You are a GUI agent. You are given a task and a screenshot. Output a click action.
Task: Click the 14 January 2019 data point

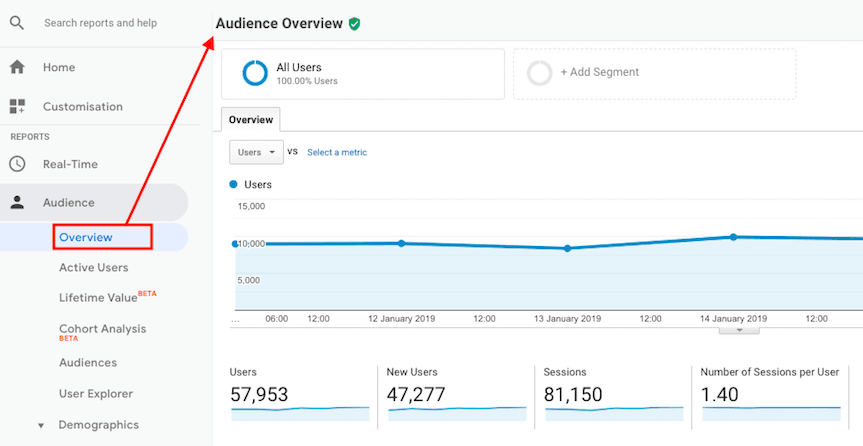click(733, 237)
